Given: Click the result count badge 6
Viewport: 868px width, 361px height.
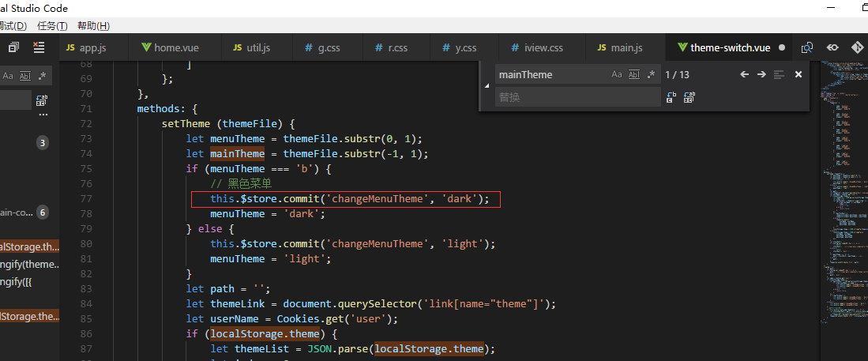Looking at the screenshot, I should point(43,212).
